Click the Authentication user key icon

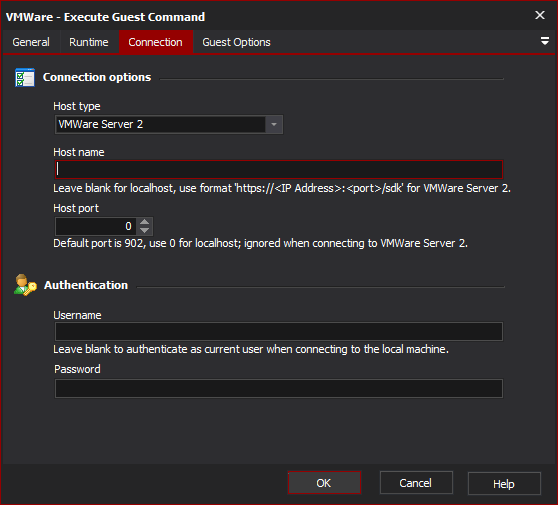click(x=25, y=285)
